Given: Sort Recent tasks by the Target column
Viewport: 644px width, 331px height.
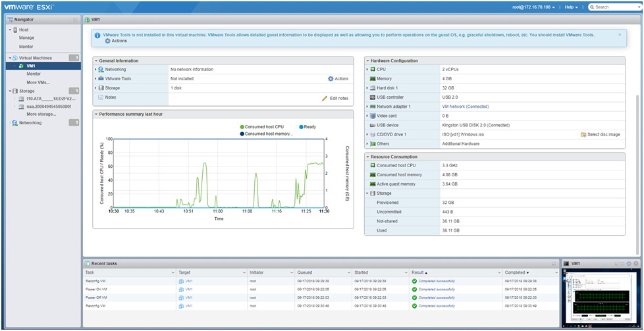Looking at the screenshot, I should (211, 272).
